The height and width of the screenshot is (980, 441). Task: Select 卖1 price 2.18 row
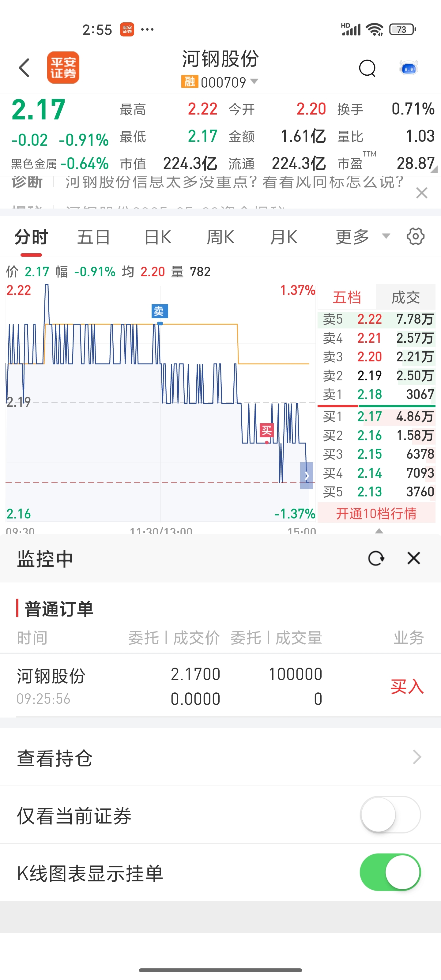pyautogui.click(x=376, y=394)
